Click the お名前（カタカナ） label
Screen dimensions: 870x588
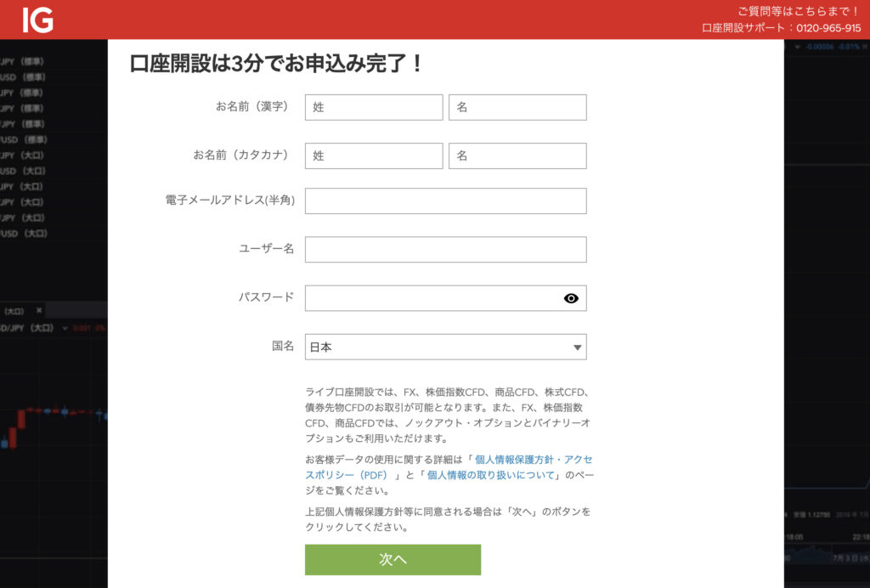click(243, 155)
